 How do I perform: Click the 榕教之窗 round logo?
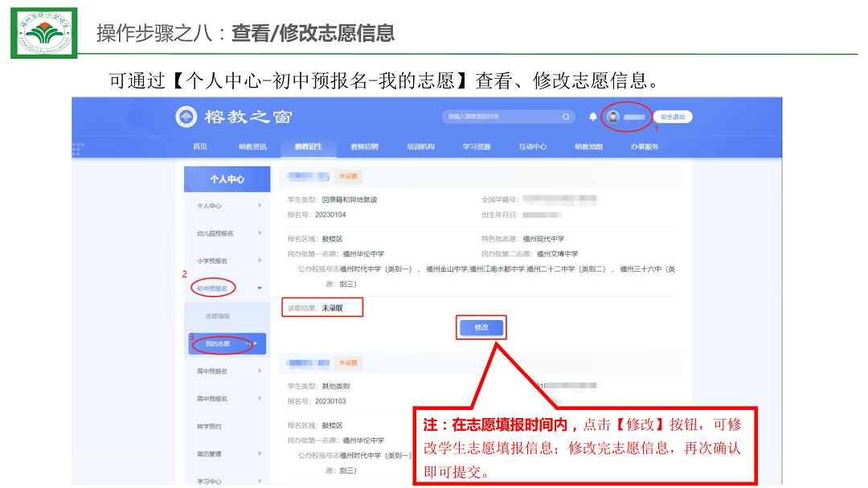tap(186, 117)
